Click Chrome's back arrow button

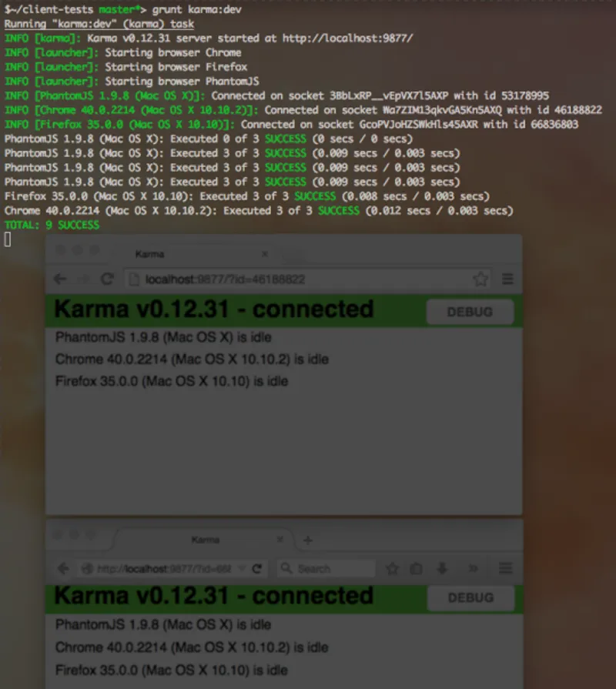click(x=60, y=279)
